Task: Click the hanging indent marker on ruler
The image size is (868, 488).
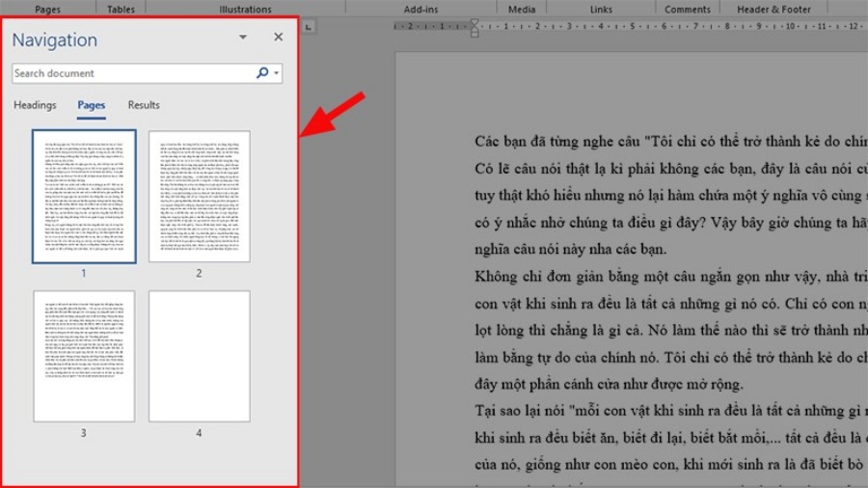Action: point(474,31)
